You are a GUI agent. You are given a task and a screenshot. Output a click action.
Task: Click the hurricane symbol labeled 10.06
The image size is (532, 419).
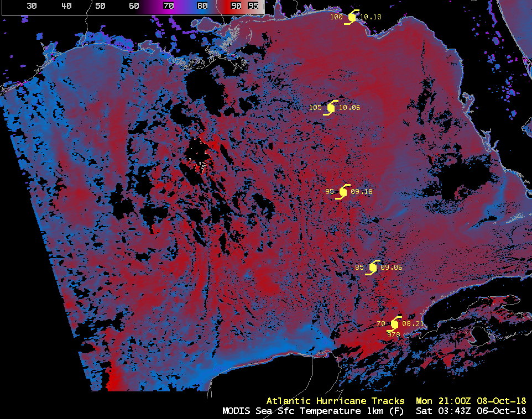[331, 108]
